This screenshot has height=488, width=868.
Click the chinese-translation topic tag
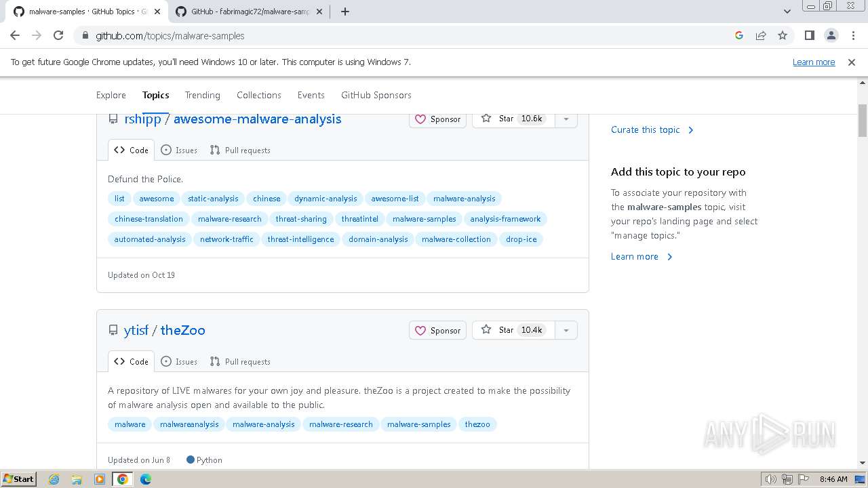pyautogui.click(x=149, y=219)
